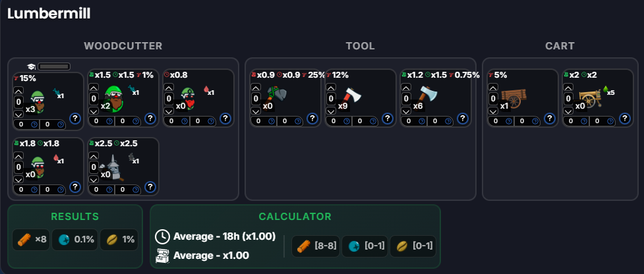This screenshot has height=274, width=644.
Task: Click first bottom input of x1.2 steel axe
Action: click(x=414, y=121)
